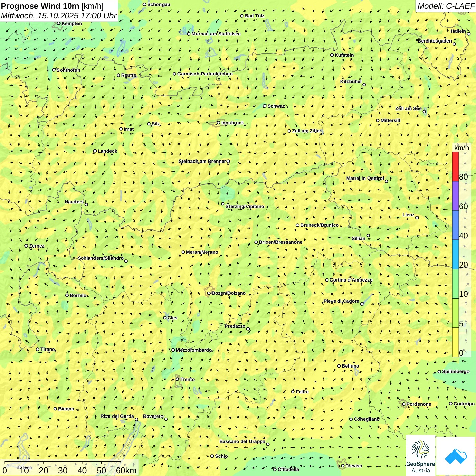Click the Cortina d'Ampezzo marker

327,280
